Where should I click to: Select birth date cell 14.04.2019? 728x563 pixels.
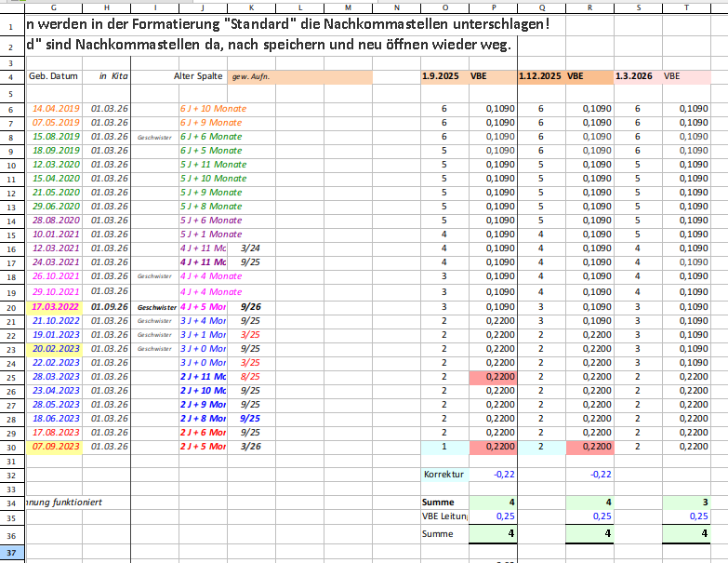click(56, 109)
